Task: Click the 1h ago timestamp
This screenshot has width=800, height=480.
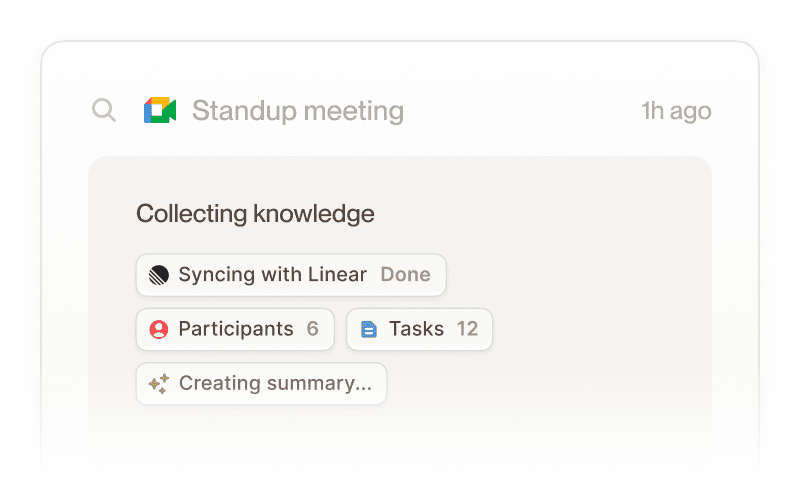Action: point(676,111)
